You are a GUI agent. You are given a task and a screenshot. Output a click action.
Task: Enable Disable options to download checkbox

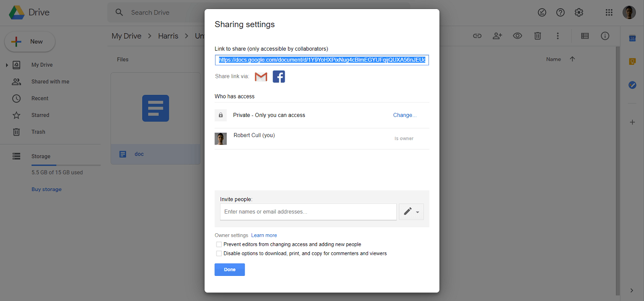219,253
